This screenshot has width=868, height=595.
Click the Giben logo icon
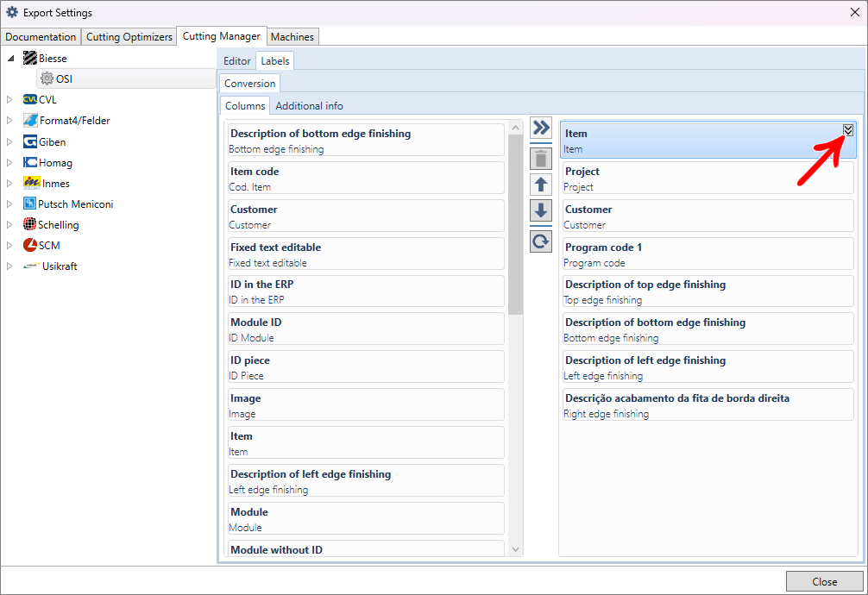click(x=30, y=141)
